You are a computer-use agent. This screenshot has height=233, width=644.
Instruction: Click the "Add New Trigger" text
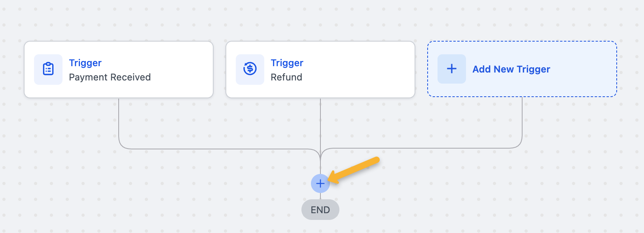[511, 69]
